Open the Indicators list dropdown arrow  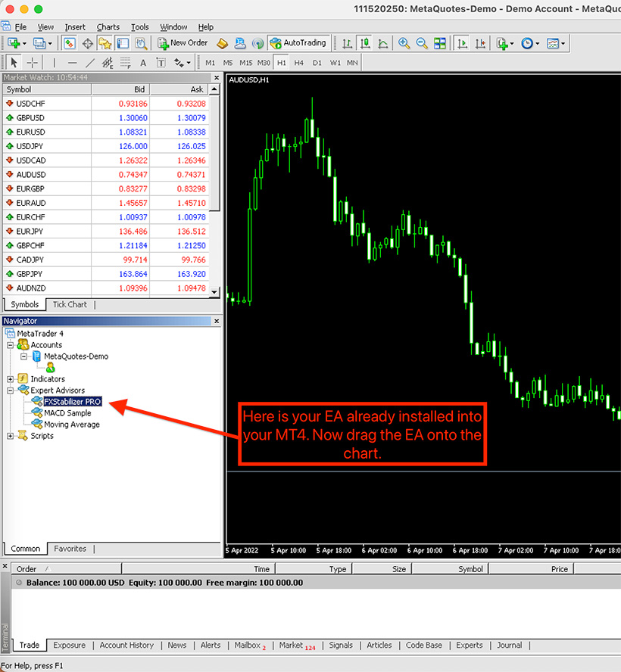pos(512,44)
